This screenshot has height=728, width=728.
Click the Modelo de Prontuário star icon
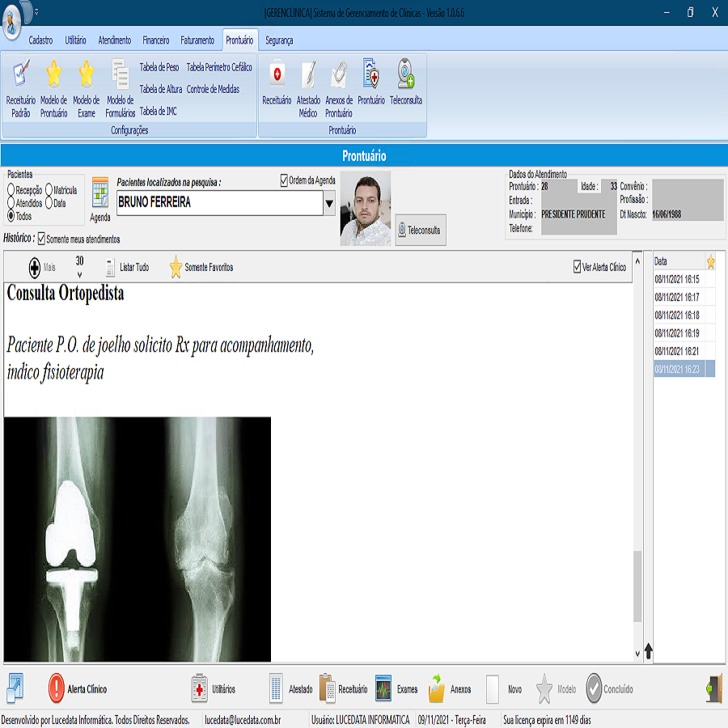53,75
